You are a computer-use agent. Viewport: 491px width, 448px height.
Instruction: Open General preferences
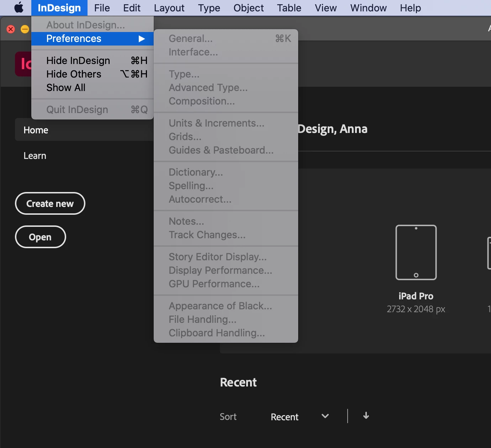tap(226, 38)
